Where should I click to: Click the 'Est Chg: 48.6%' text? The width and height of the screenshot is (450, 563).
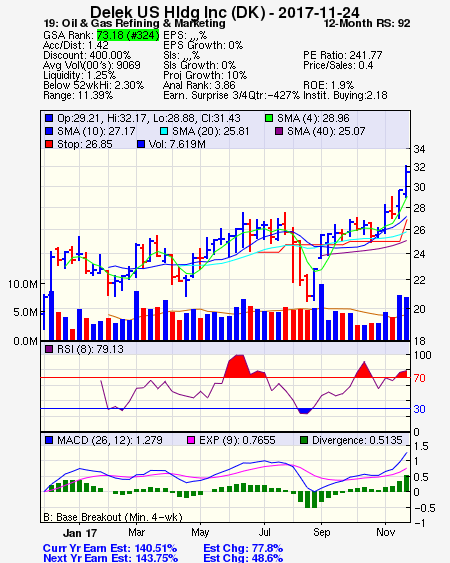pos(243,558)
